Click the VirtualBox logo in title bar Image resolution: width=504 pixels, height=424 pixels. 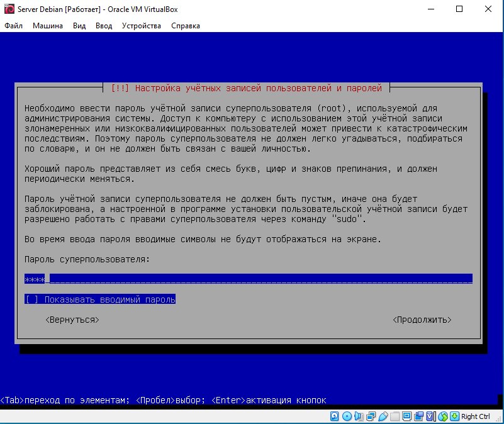coord(9,9)
